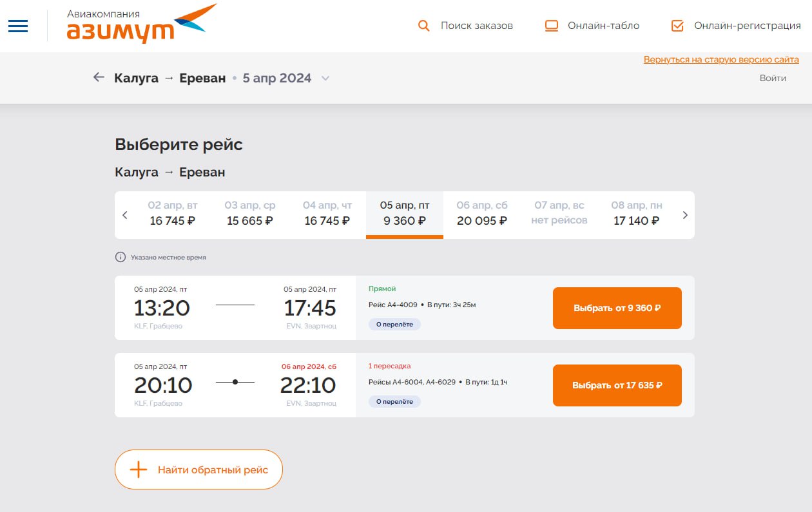The height and width of the screenshot is (512, 812).
Task: Click the online flight board icon
Action: click(x=551, y=26)
